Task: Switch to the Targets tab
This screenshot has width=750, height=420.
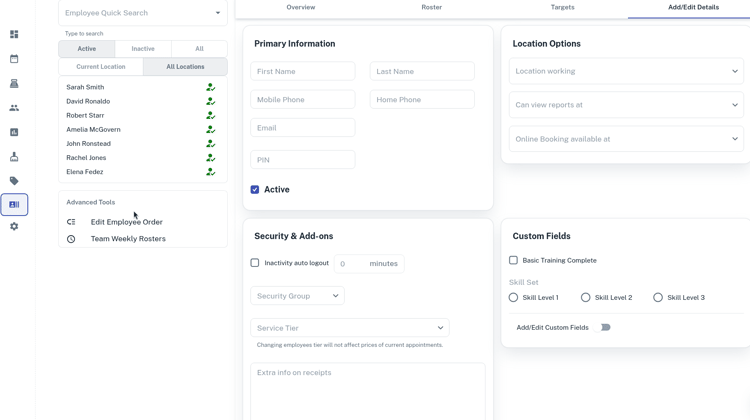Action: click(562, 7)
